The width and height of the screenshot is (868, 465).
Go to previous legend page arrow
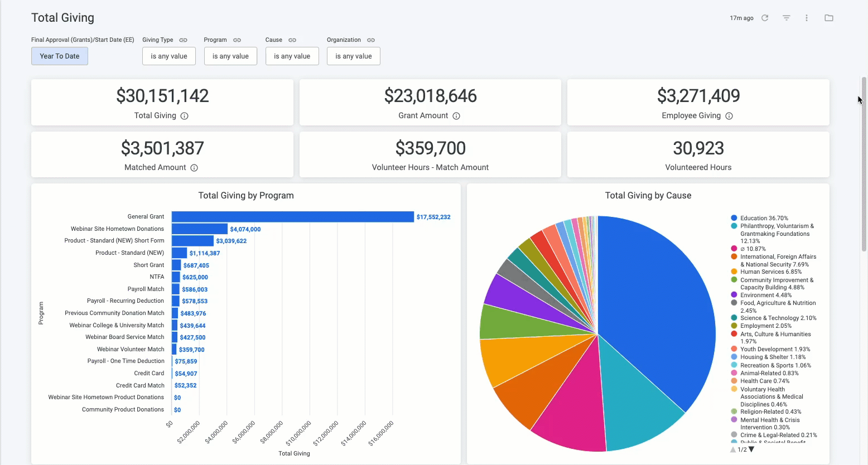click(x=733, y=449)
